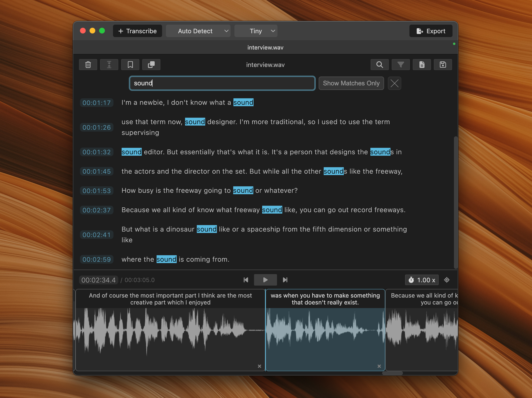Click the target follow-playhead icon
The height and width of the screenshot is (398, 532).
tap(447, 280)
